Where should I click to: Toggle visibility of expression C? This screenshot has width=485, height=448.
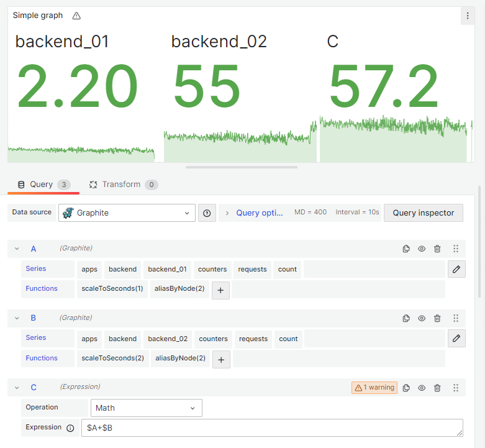click(422, 388)
